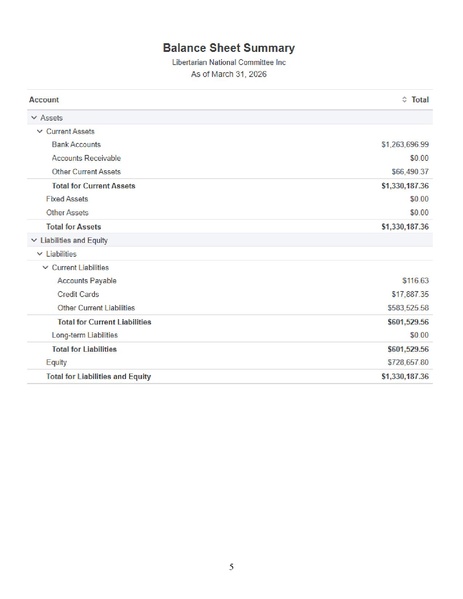Screen dimensions: 463x599
Task: Collapse the Assets section chevron
Action: (34, 118)
